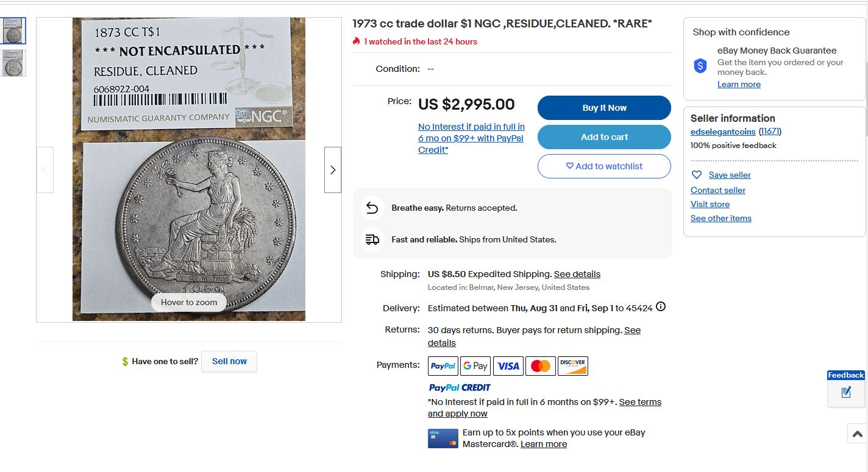Open the PayPal Credit no-interest offer link
Screen dimensions: 868x472
pos(471,138)
